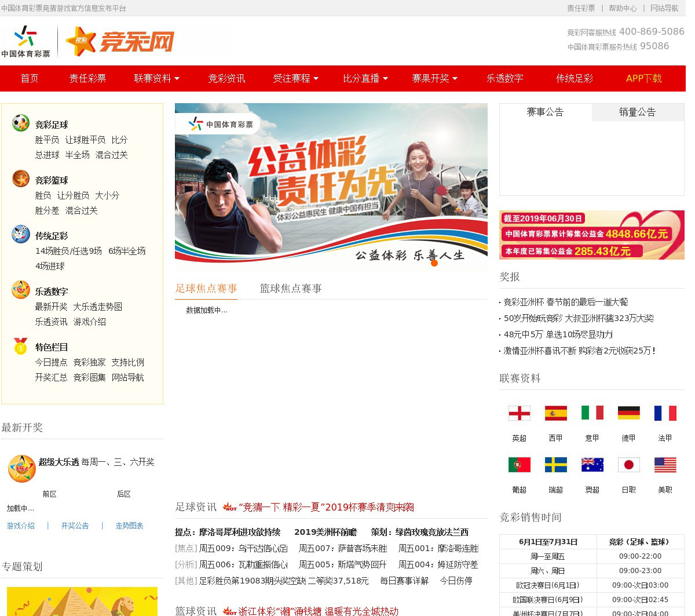Click the APP下载 link in navbar
The image size is (695, 616).
click(643, 78)
